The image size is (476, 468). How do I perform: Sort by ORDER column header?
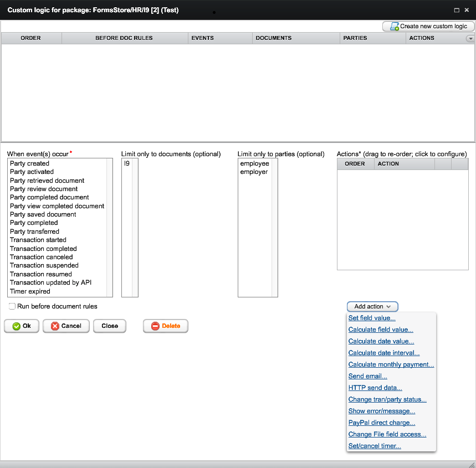(x=31, y=38)
